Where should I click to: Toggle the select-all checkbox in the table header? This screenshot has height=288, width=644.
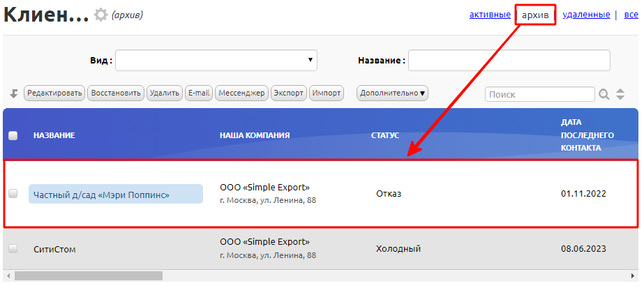point(13,136)
